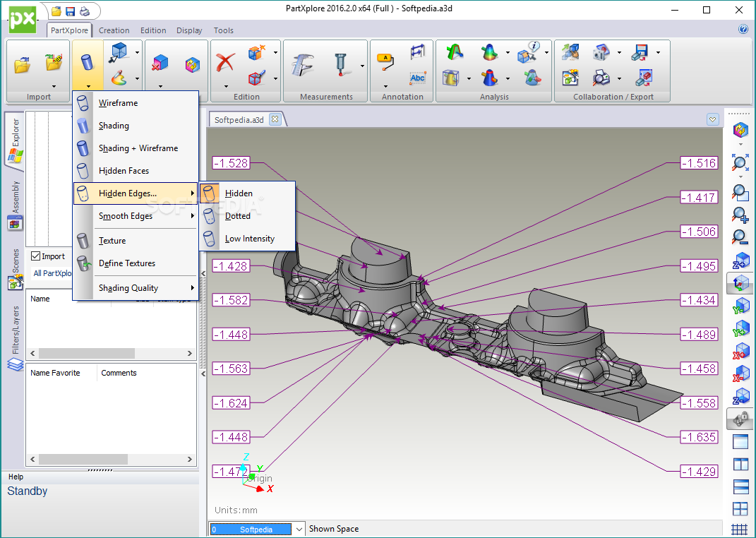Image resolution: width=756 pixels, height=538 pixels.
Task: Open dropdown under red X delete
Action: (x=226, y=87)
